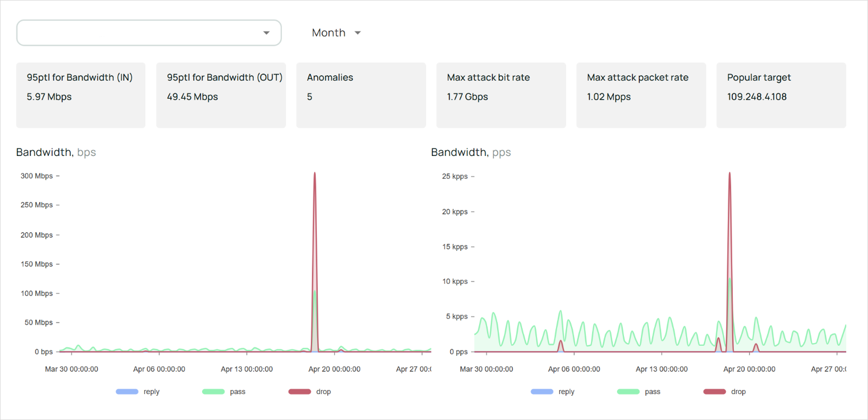Screen dimensions: 868x420
Task: Click the 300 Mbps y-axis label
Action: point(37,176)
